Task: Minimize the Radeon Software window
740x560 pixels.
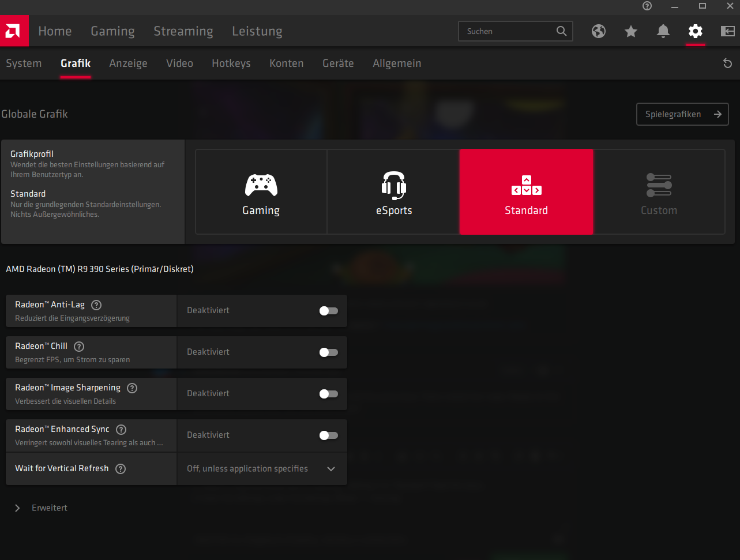Action: (675, 6)
